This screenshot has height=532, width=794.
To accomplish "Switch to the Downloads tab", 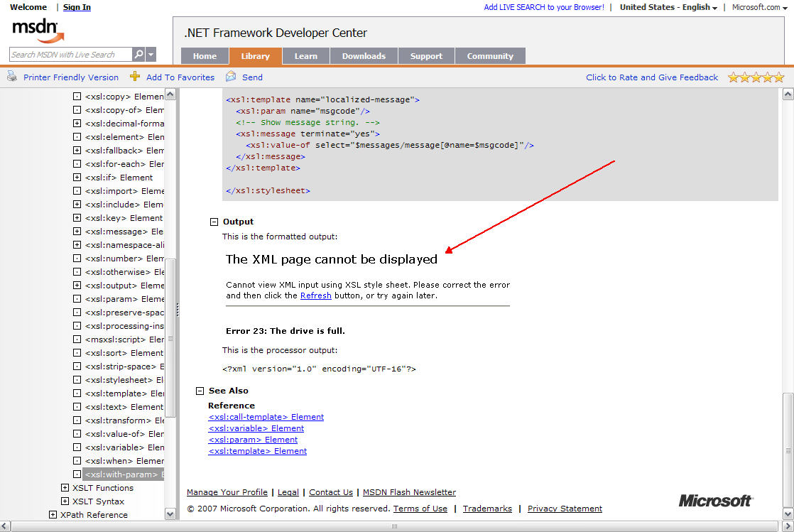I will 363,55.
